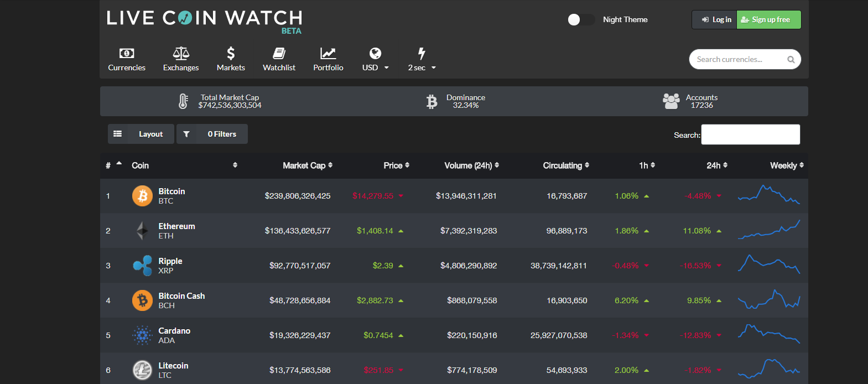868x384 pixels.
Task: Open the USD currency dropdown
Action: click(376, 68)
